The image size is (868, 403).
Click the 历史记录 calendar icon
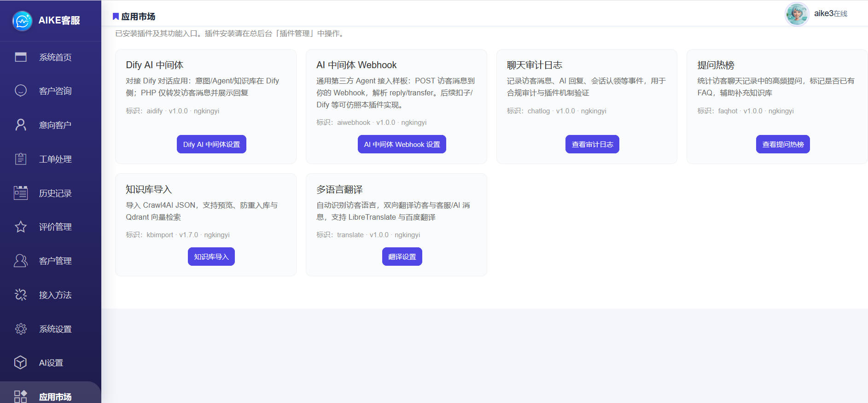tap(21, 193)
